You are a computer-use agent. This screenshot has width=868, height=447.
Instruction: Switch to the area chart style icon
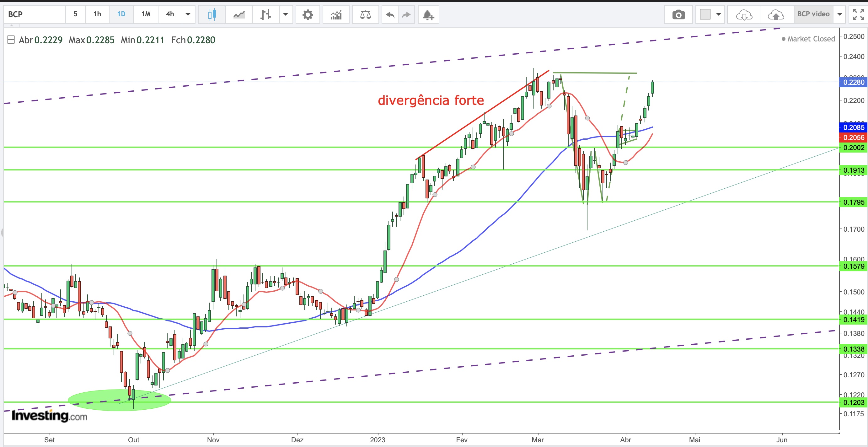[x=239, y=14]
